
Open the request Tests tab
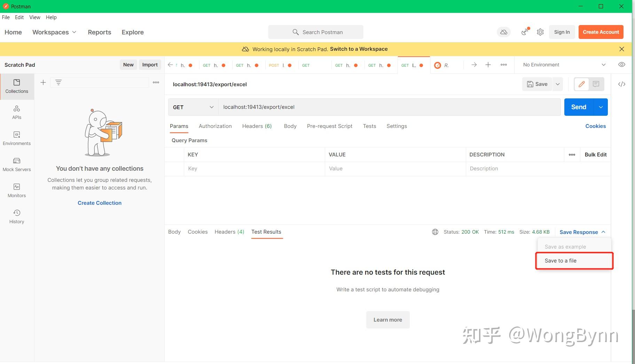coord(369,126)
